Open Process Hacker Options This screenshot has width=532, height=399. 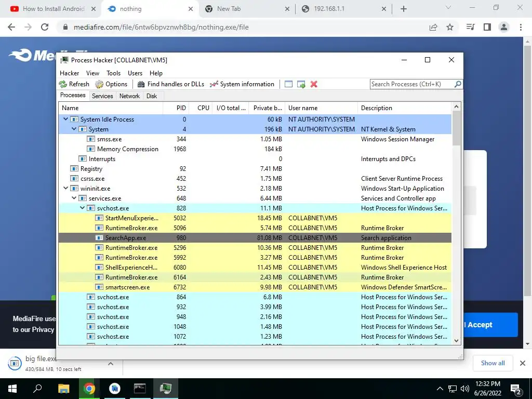[111, 84]
